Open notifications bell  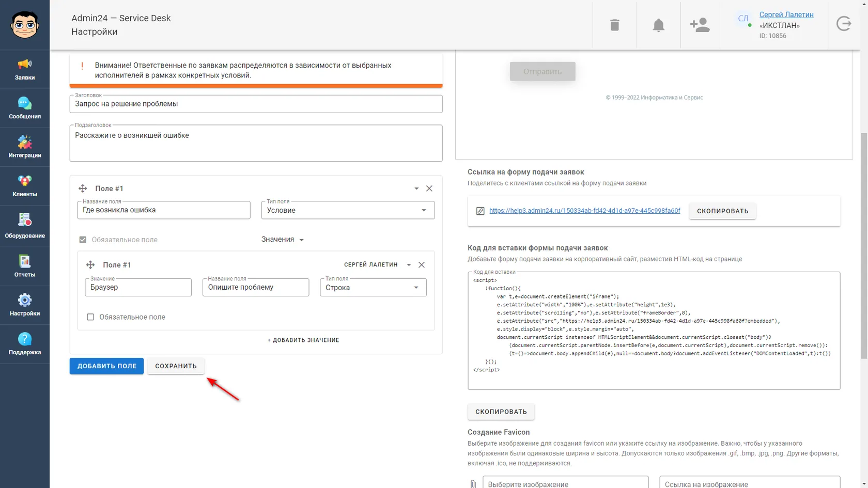click(x=658, y=25)
